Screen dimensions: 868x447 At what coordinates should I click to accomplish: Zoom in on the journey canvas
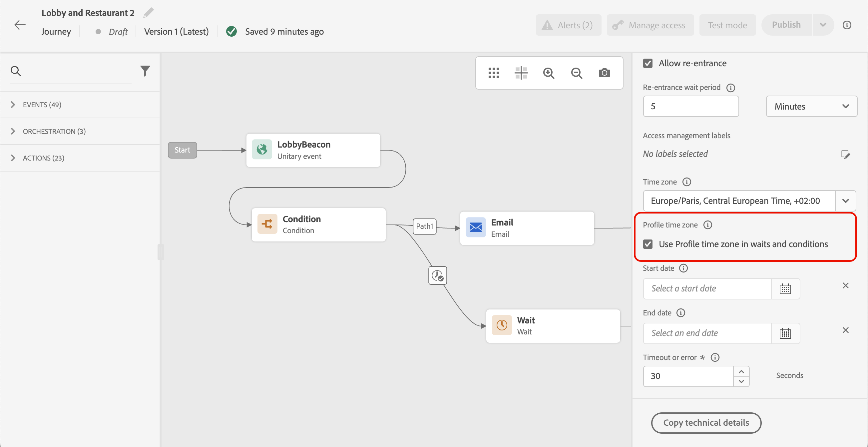pos(549,73)
